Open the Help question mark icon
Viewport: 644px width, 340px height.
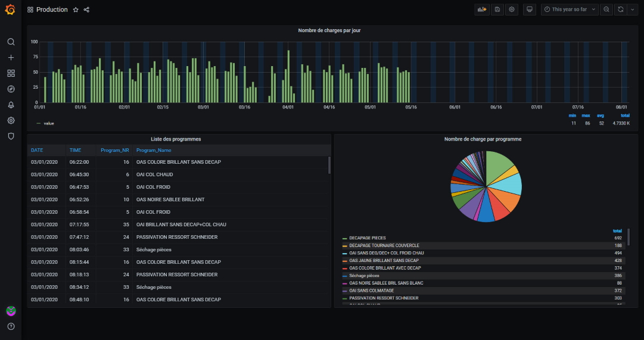click(x=11, y=326)
